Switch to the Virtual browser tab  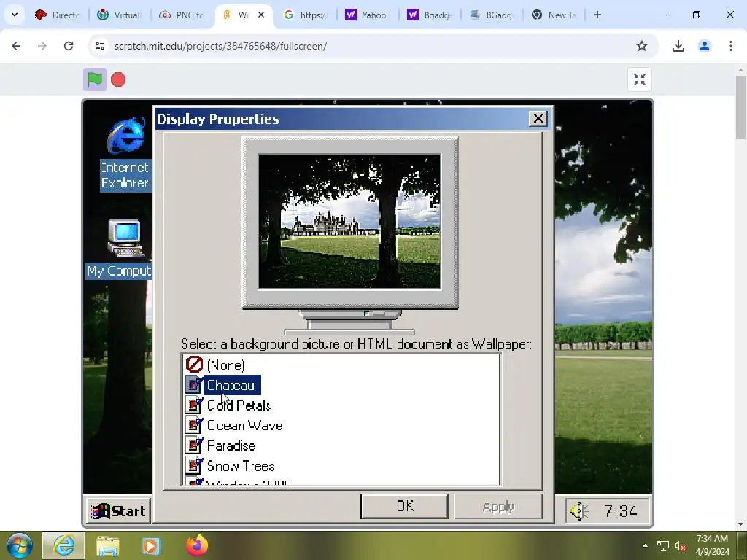pyautogui.click(x=120, y=15)
